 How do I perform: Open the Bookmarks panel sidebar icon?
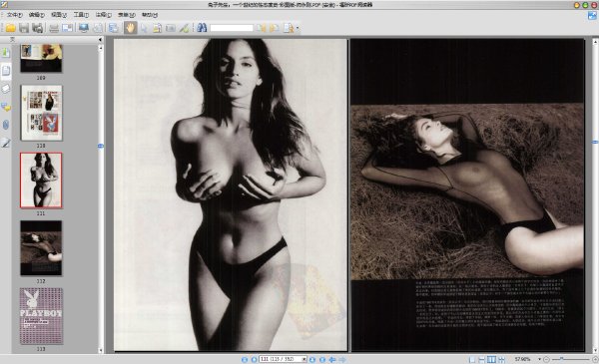pyautogui.click(x=6, y=52)
